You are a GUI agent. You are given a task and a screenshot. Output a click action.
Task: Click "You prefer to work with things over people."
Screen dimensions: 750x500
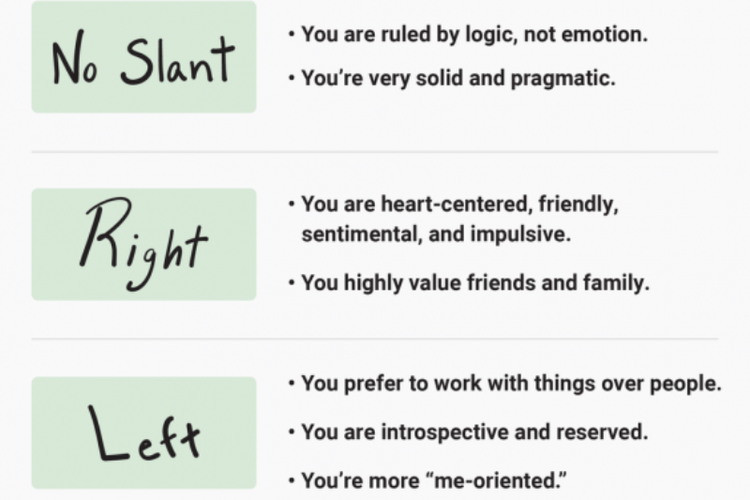click(x=511, y=383)
